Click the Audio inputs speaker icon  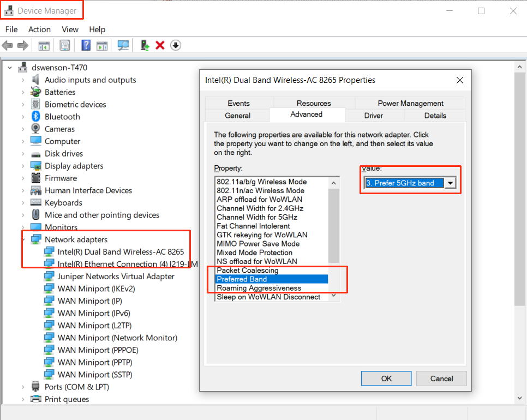35,80
